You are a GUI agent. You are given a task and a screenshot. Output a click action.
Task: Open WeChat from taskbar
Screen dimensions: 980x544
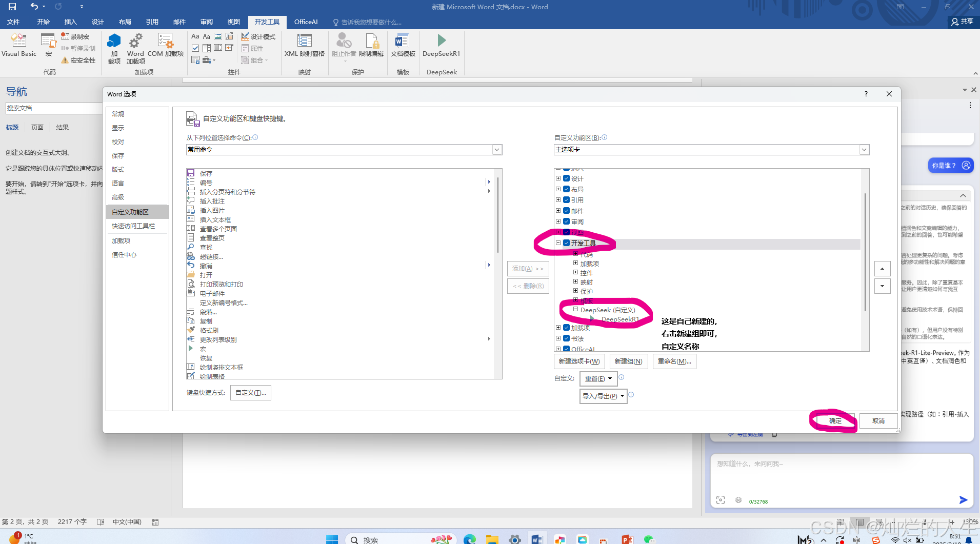[x=649, y=539]
